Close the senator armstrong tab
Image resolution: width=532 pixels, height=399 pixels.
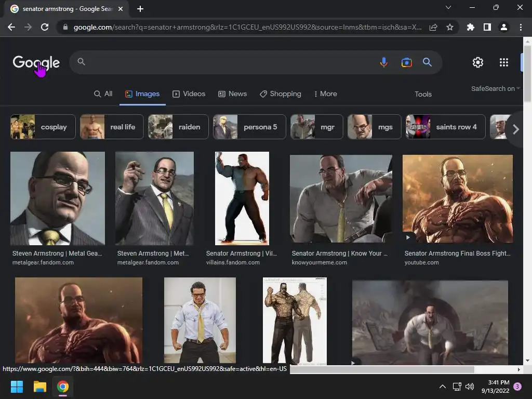[121, 9]
